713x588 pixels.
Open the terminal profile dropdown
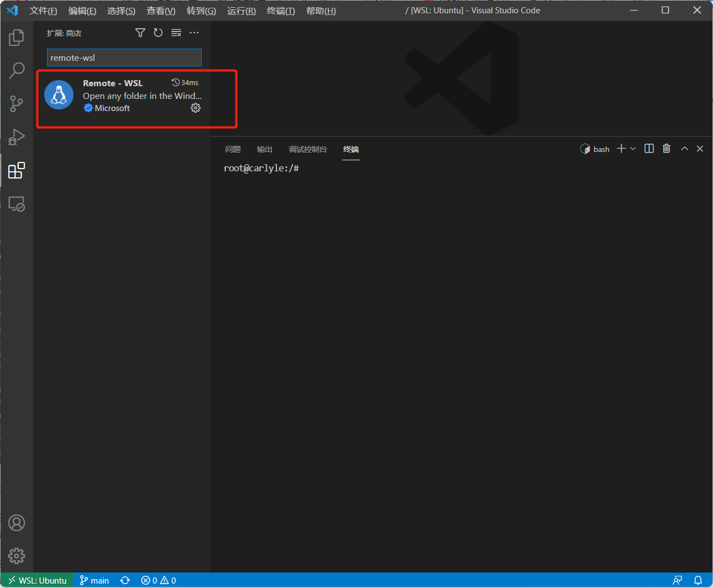633,148
